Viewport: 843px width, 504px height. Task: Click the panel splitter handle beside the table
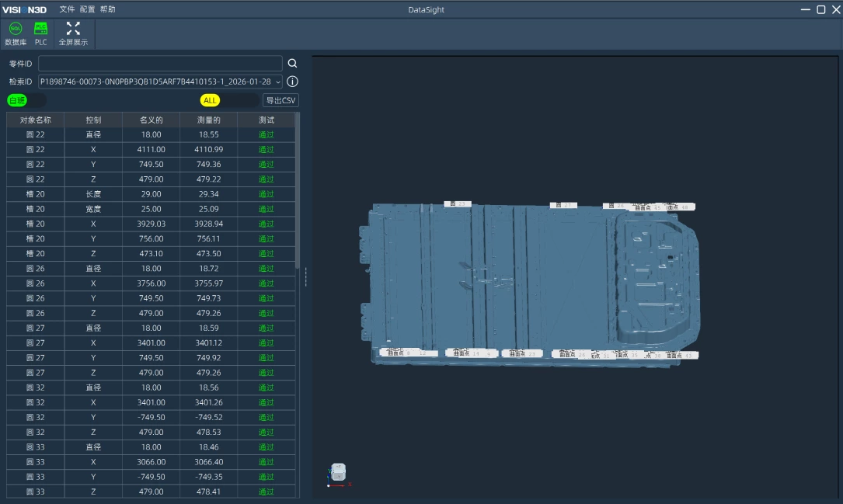point(305,276)
